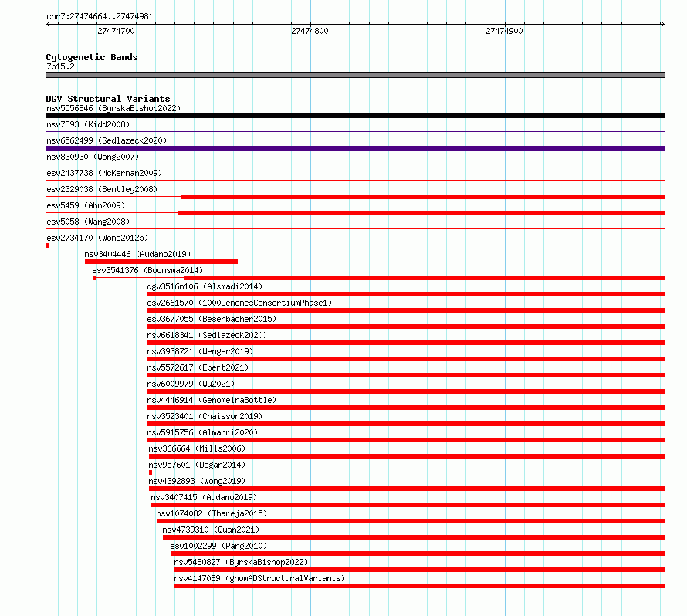Open esv5058 (Wang2008) variant label

(88, 222)
